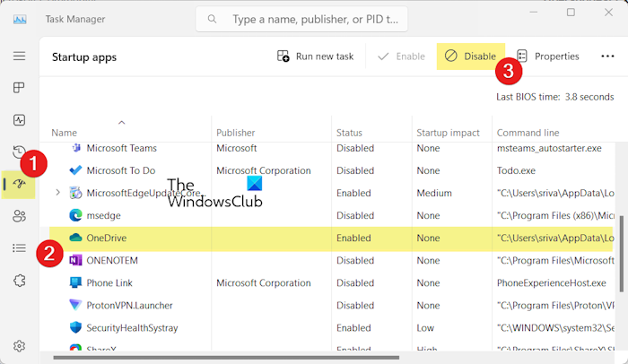628x364 pixels.
Task: Open the Performance page icon
Action: 19,120
